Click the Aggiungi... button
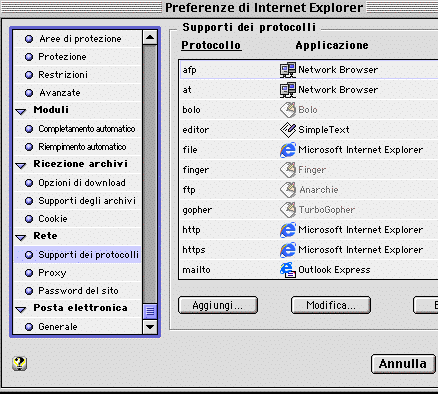The image size is (438, 394). (x=218, y=305)
